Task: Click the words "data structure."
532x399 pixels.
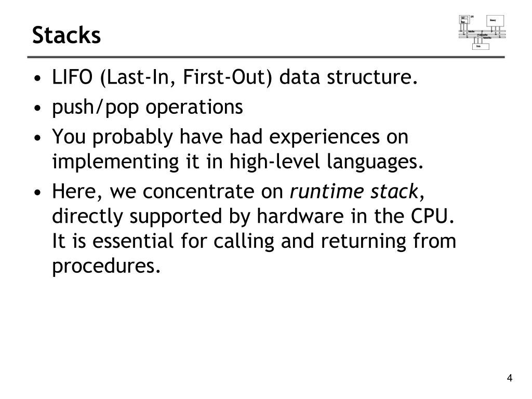Action: [349, 77]
